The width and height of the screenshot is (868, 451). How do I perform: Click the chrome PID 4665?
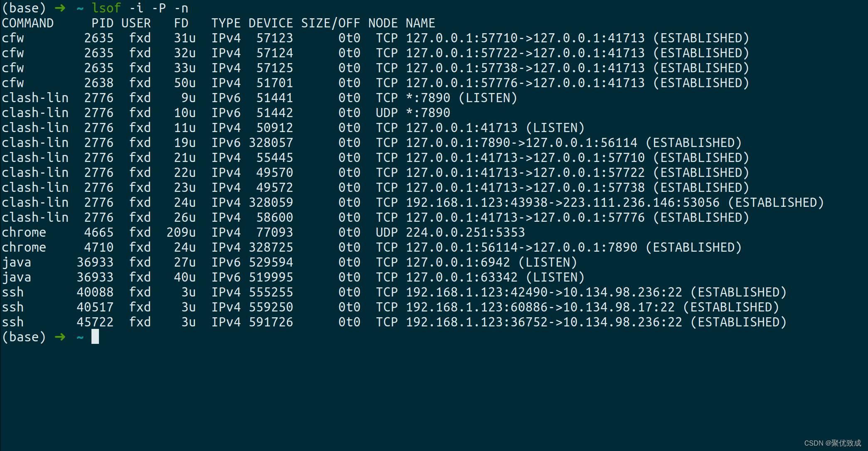click(x=99, y=233)
